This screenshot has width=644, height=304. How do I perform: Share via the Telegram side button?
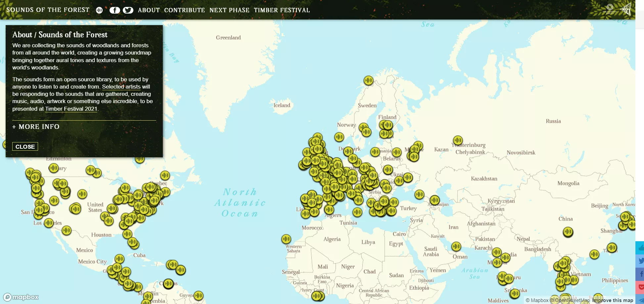coord(640,299)
